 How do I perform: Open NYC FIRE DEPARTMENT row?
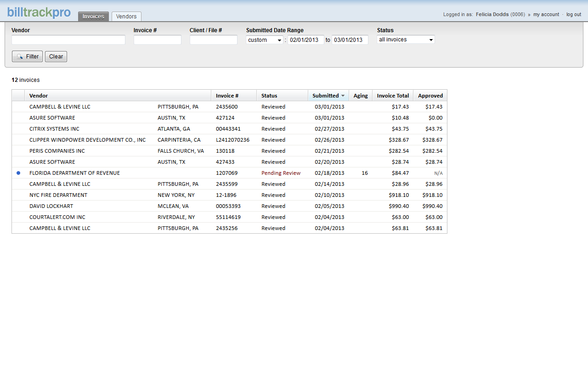(x=229, y=195)
